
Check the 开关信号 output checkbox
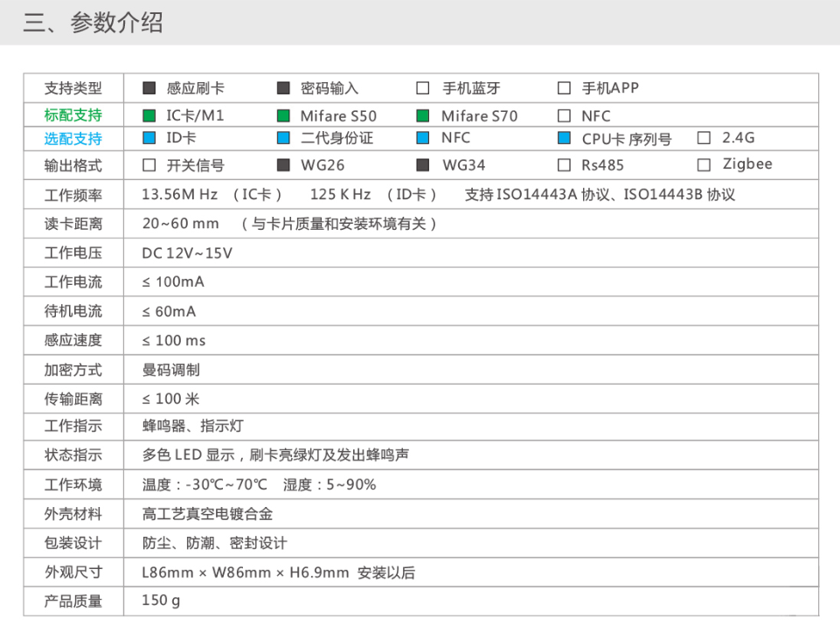click(x=149, y=165)
